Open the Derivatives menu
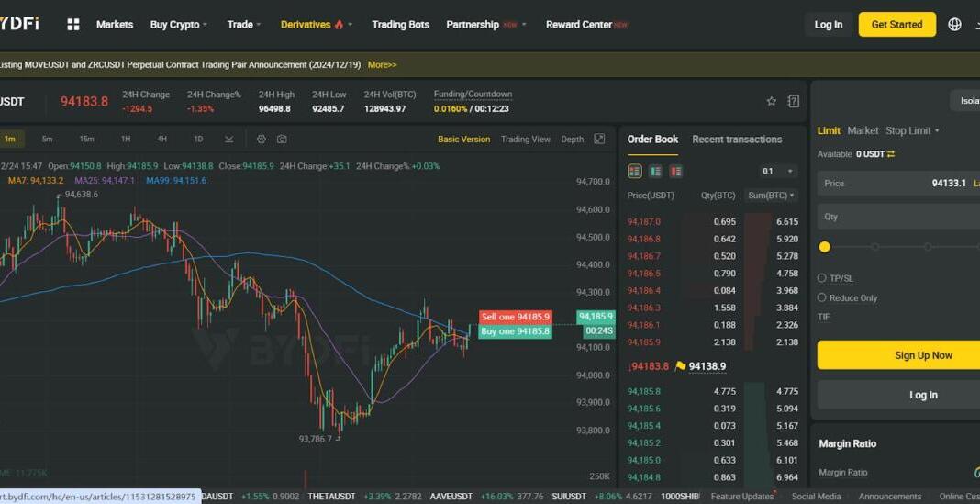The height and width of the screenshot is (504, 980). 311,25
